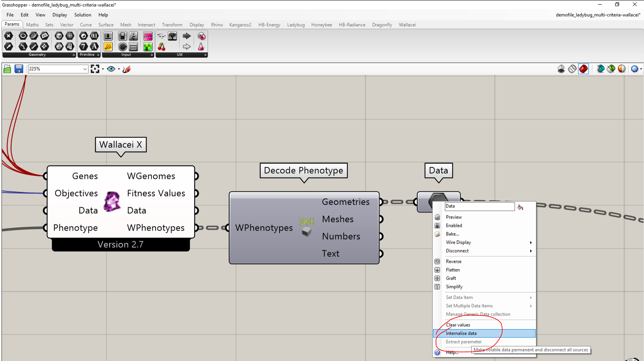Select the Text (A) primitive icon
This screenshot has width=644, height=361.
94,47
